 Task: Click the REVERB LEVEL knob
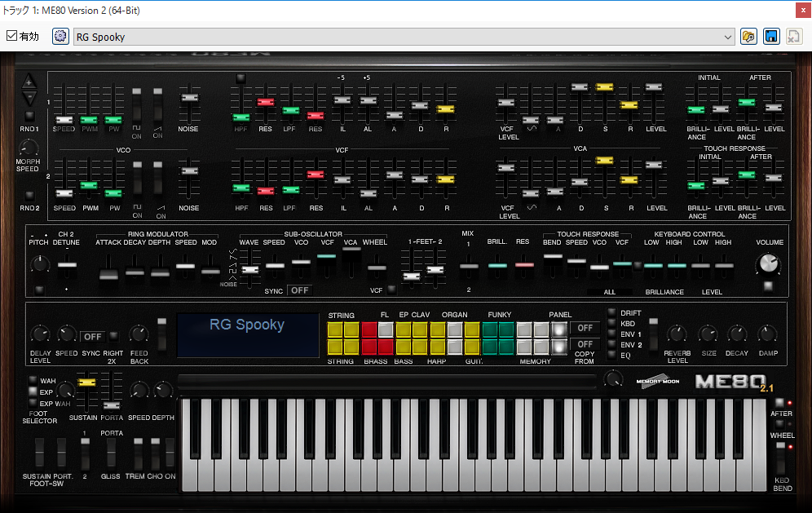tap(677, 334)
